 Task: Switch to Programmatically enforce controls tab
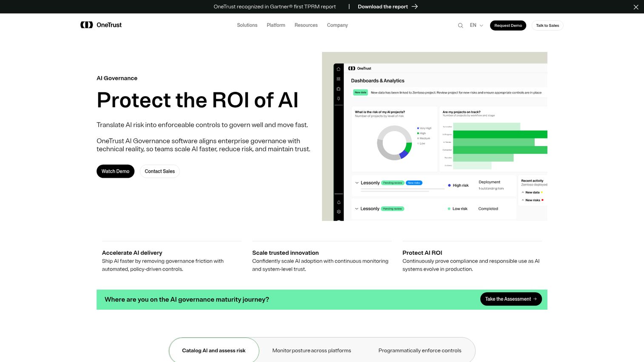420,351
